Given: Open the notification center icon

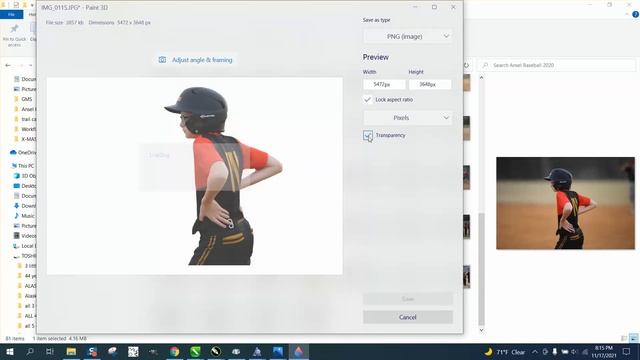Looking at the screenshot, I should pos(627,351).
